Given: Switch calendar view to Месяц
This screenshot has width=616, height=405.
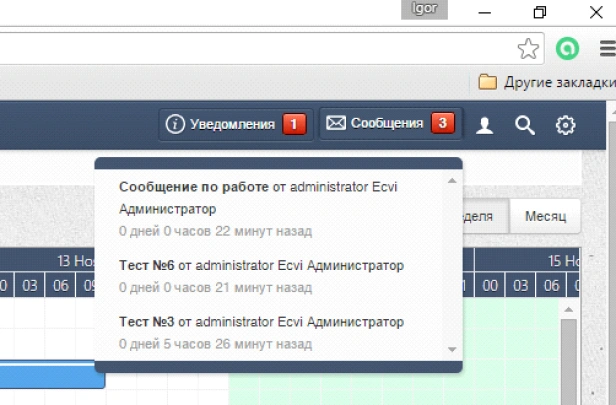Looking at the screenshot, I should [x=545, y=216].
